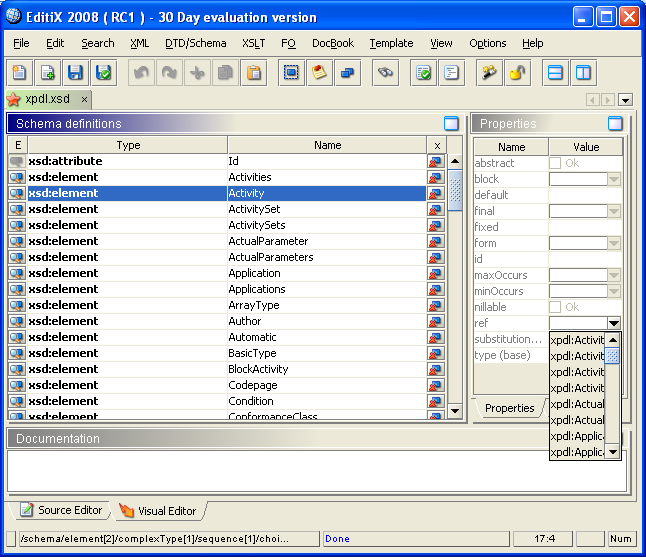
Task: Click the Copy toolbar icon
Action: click(x=225, y=73)
